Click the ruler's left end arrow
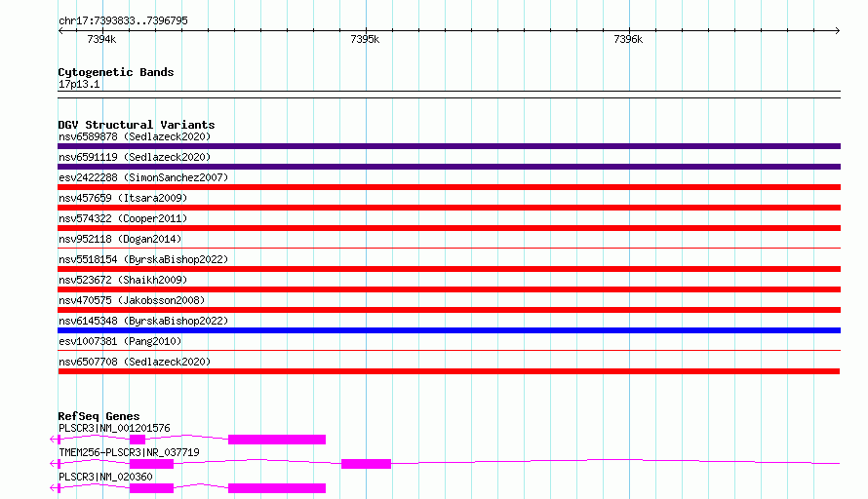The image size is (868, 499). (60, 30)
